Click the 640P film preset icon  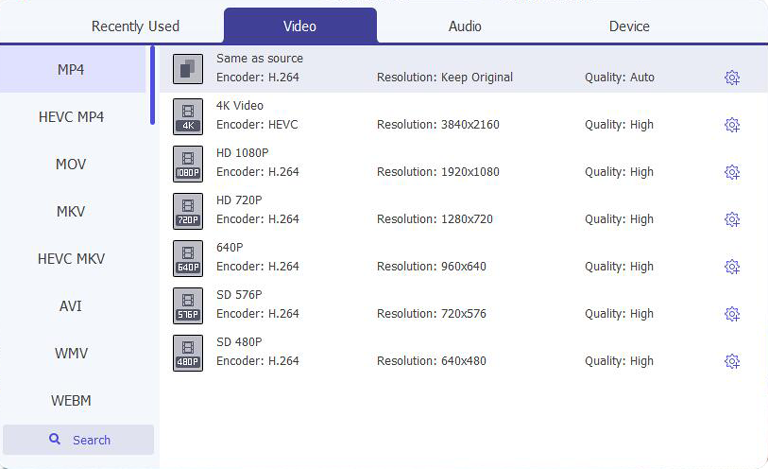click(188, 258)
